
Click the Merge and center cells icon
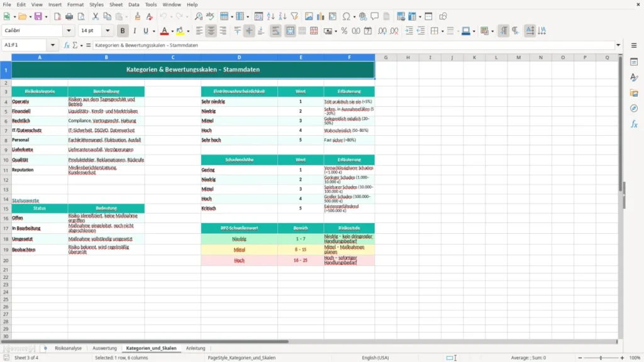[x=291, y=31]
